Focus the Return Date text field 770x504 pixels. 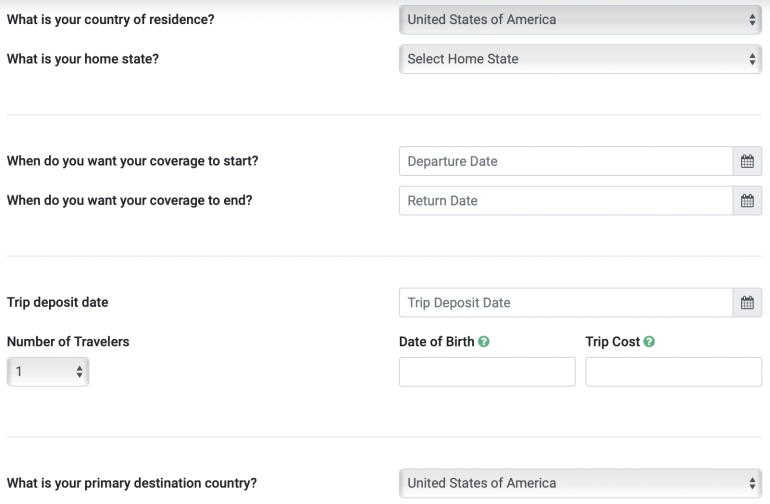point(565,201)
